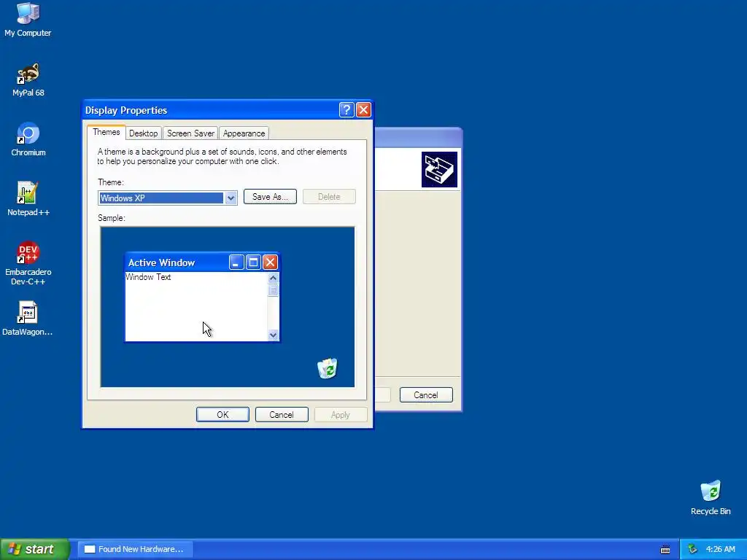Select the Embarcadero Dev-C++ desktop shortcut
The image size is (747, 560).
click(x=28, y=263)
